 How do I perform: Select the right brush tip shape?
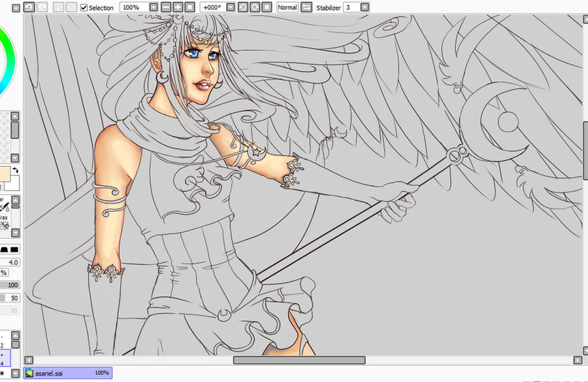point(15,250)
